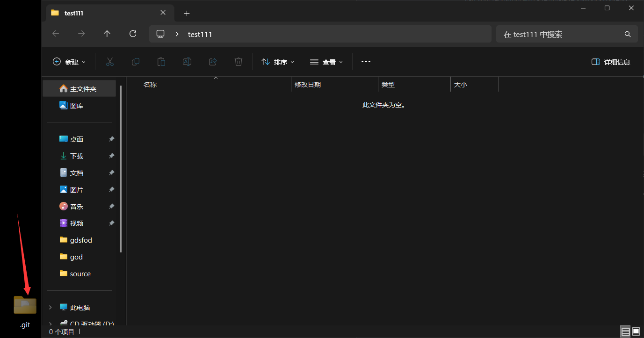Viewport: 644px width, 338px height.
Task: Refresh the current folder view
Action: 133,34
